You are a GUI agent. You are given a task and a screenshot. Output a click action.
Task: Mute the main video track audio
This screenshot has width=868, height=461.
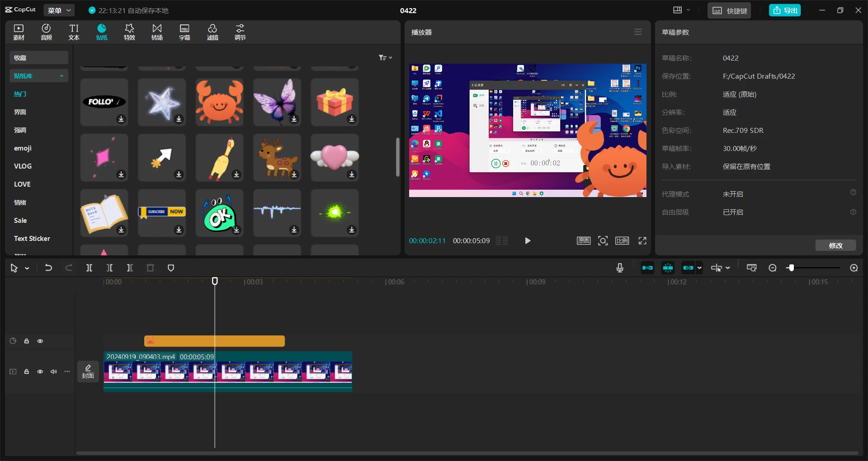click(54, 372)
